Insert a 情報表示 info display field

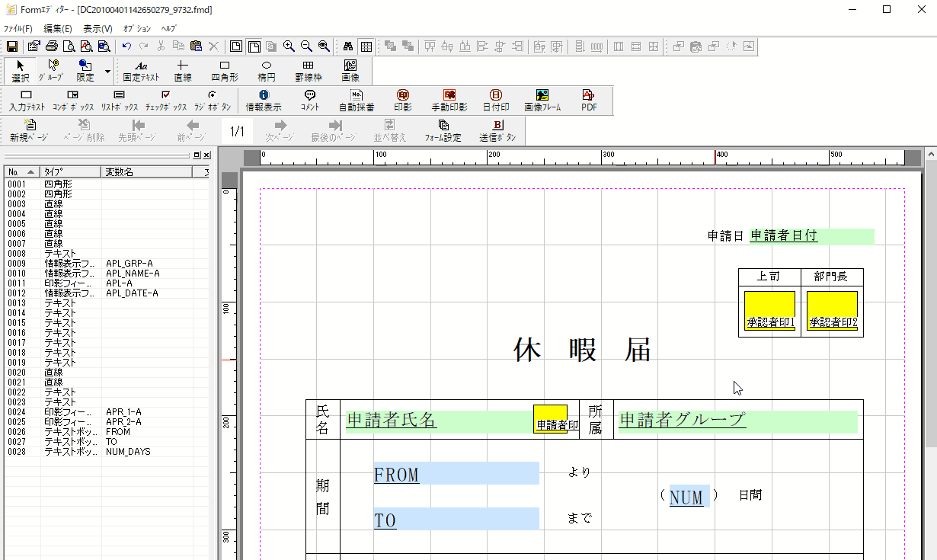coord(264,101)
